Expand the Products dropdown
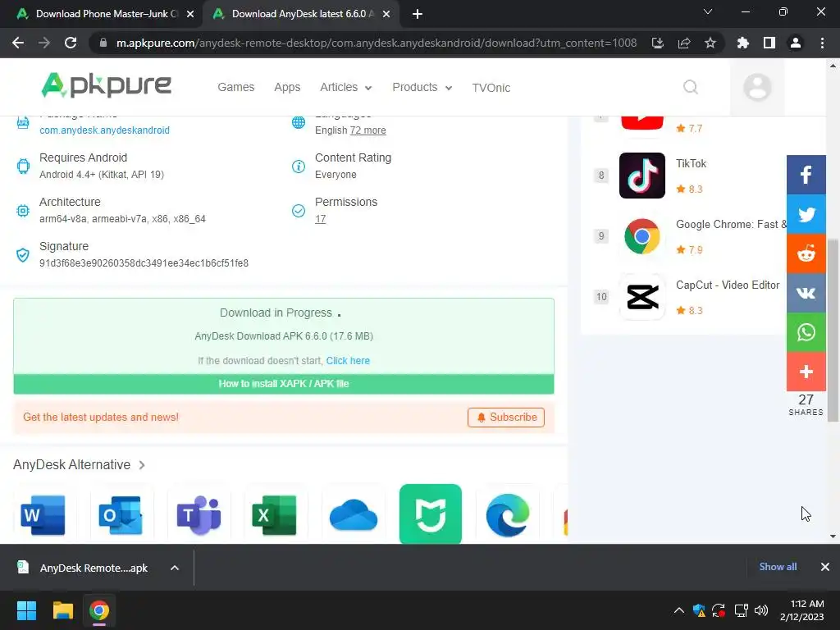Viewport: 840px width, 630px height. (422, 87)
